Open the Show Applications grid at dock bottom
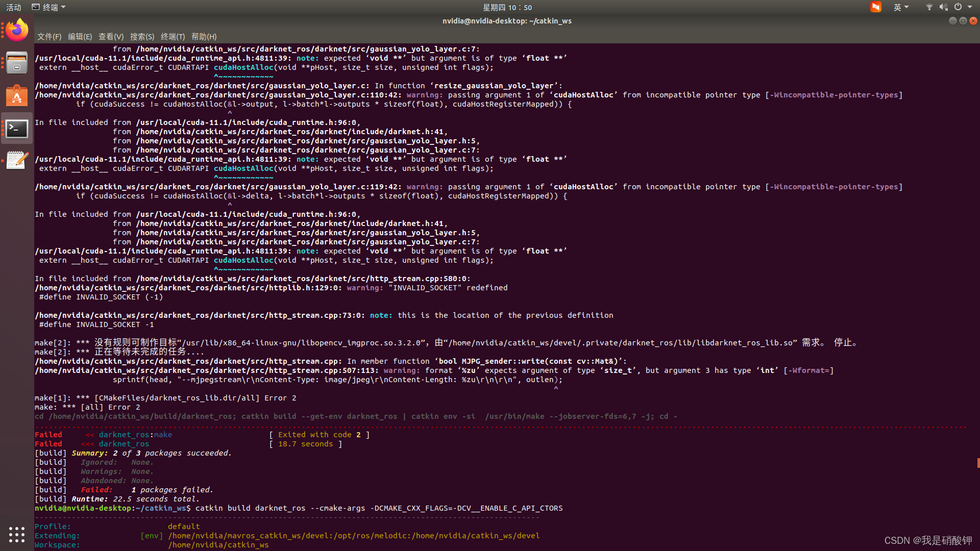This screenshot has width=980, height=551. coord(17,535)
